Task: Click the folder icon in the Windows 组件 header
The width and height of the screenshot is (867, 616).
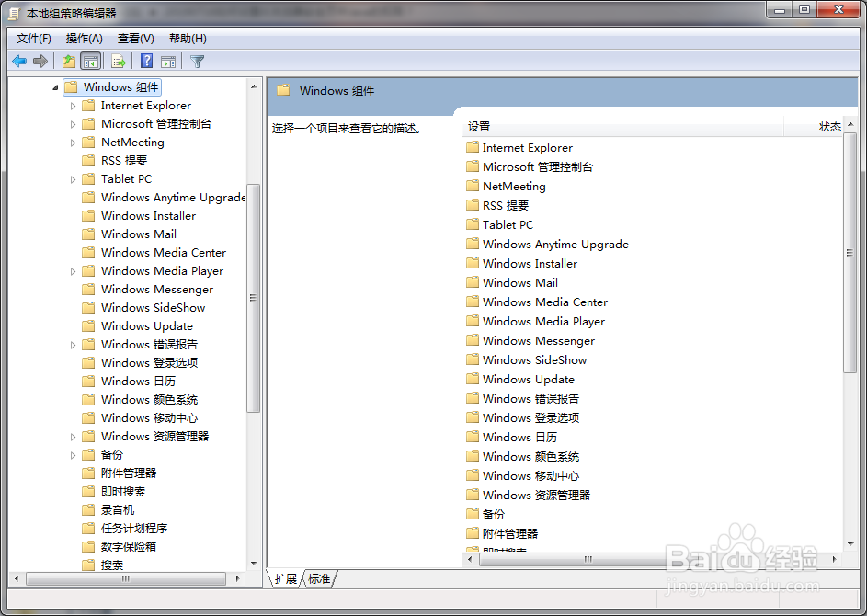Action: pos(283,90)
